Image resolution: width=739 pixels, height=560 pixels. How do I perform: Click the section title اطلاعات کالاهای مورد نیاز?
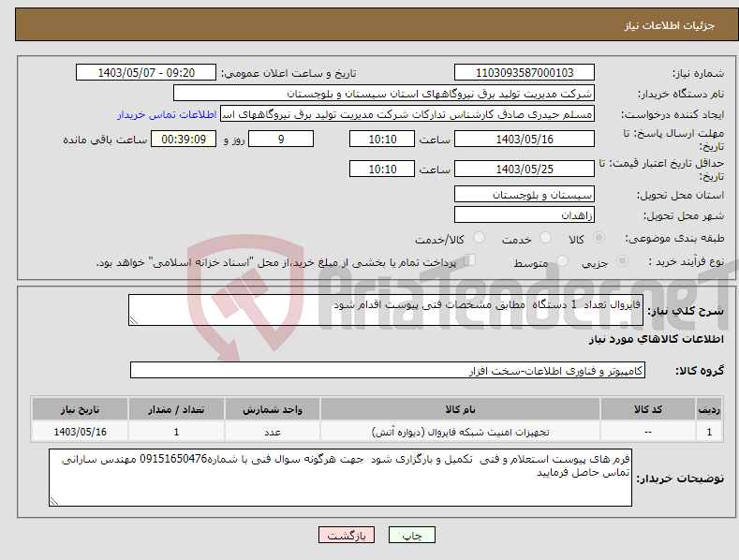pyautogui.click(x=656, y=339)
